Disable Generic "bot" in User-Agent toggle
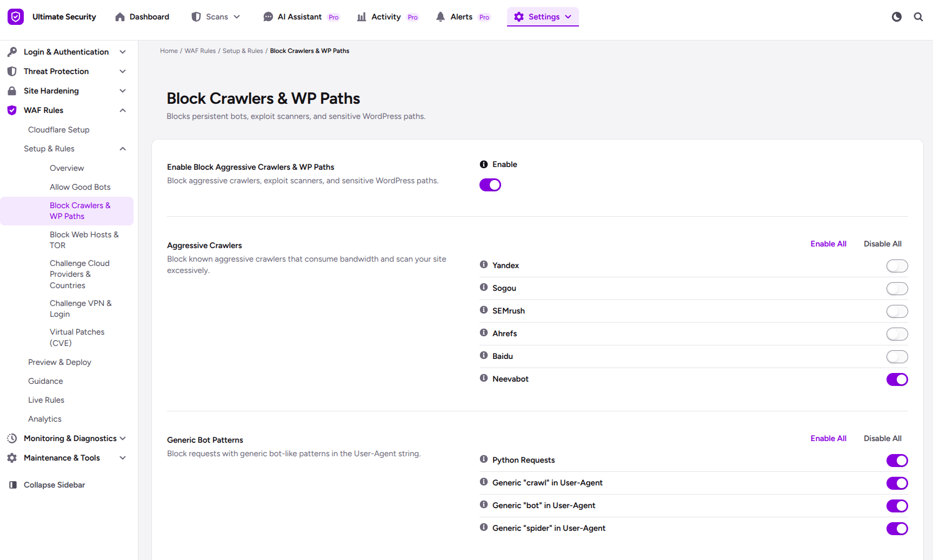 (x=897, y=506)
